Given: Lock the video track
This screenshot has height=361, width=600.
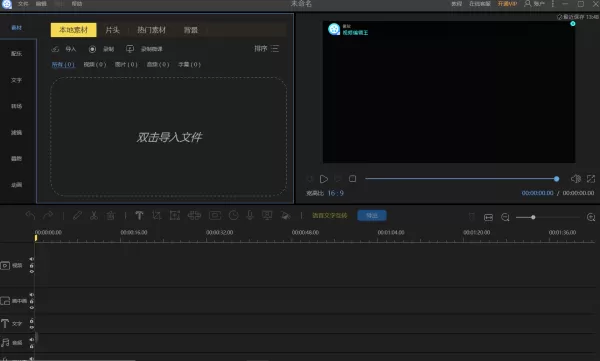Looking at the screenshot, I should 32,265.
